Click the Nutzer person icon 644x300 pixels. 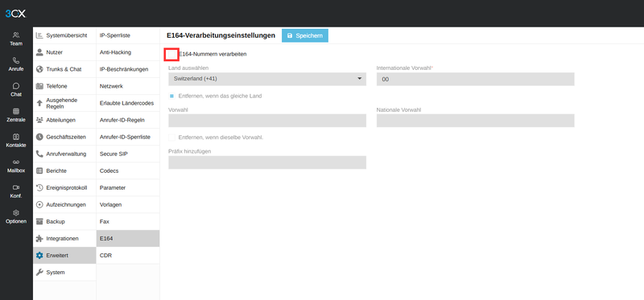coord(39,52)
